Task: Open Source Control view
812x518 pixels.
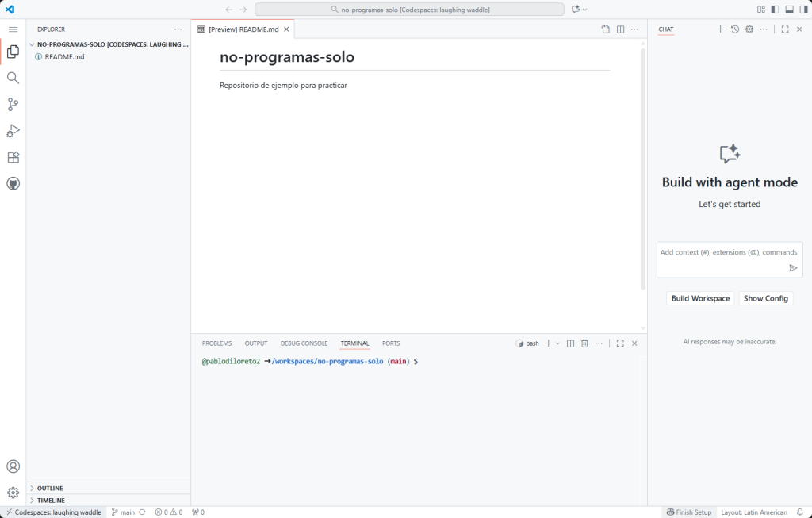Action: click(x=13, y=104)
